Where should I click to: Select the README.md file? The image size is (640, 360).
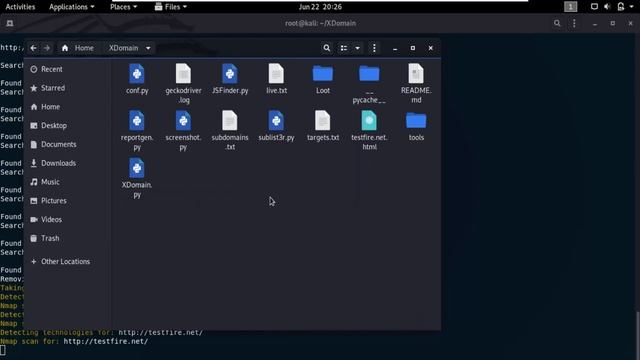point(416,84)
